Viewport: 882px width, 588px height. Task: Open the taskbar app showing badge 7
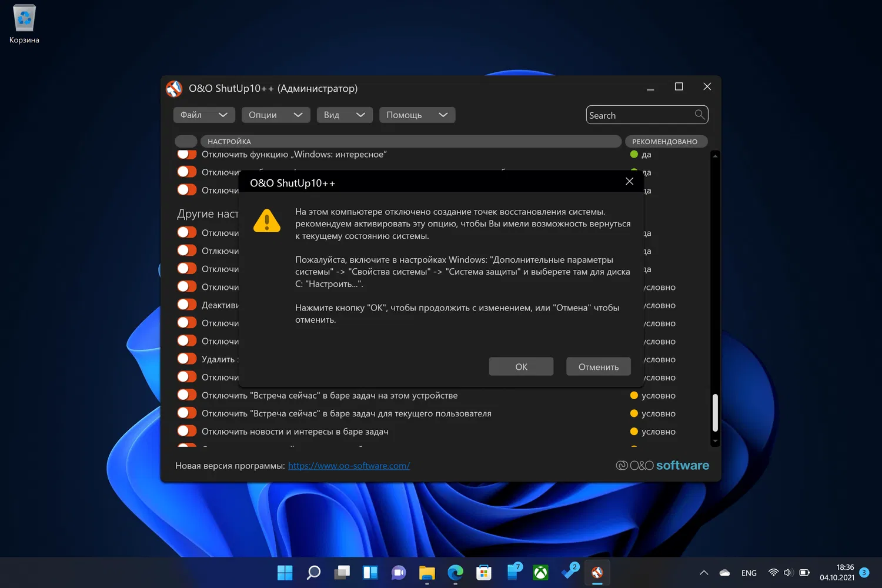click(x=513, y=571)
